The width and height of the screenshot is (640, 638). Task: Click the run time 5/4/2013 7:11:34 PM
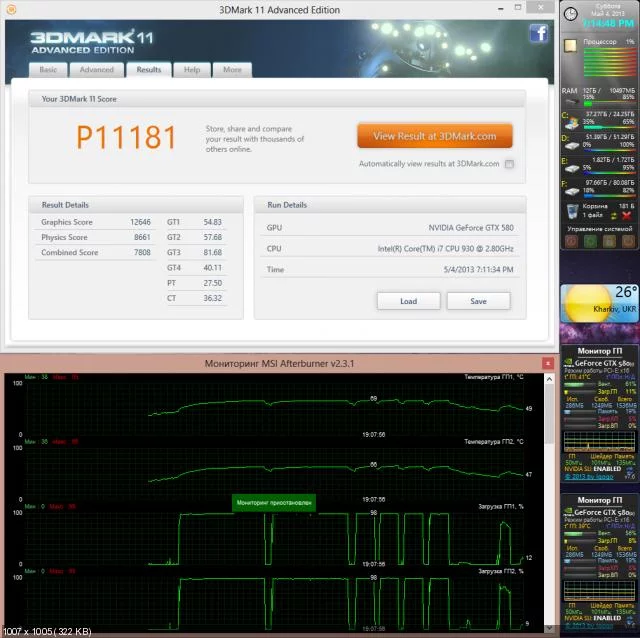(478, 269)
